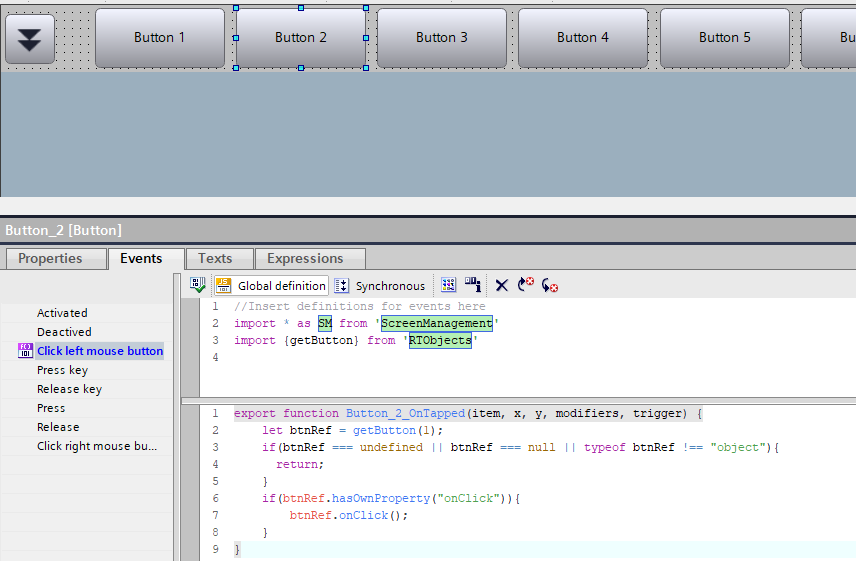
Task: Open the Properties tab
Action: point(50,259)
